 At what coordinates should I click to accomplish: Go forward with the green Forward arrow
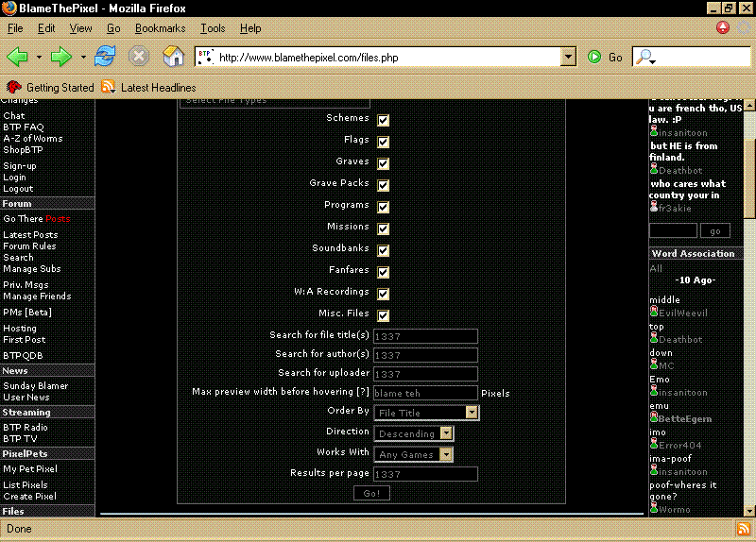click(x=61, y=57)
